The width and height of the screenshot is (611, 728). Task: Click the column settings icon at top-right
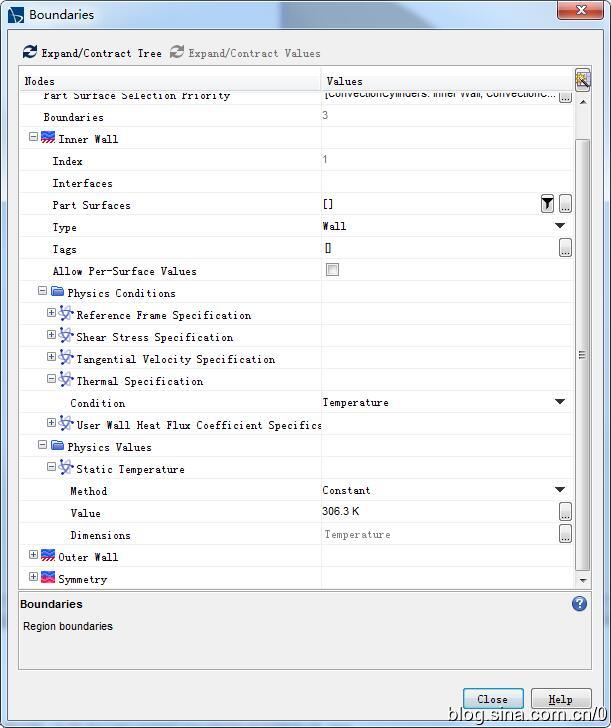click(x=582, y=80)
